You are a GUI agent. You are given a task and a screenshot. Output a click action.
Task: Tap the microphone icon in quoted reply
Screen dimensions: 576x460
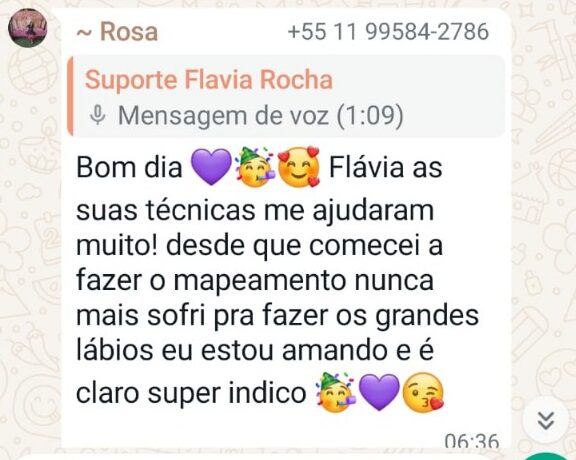[x=98, y=115]
